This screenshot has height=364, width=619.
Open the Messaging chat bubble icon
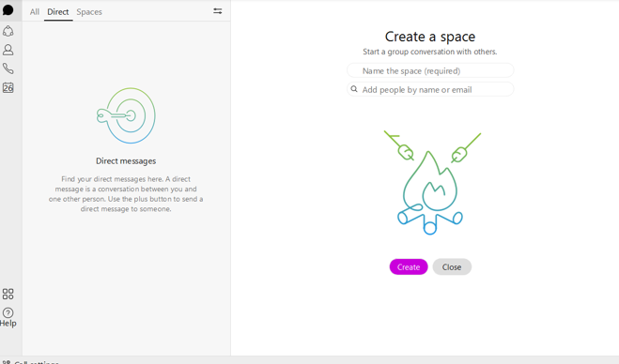click(x=8, y=10)
